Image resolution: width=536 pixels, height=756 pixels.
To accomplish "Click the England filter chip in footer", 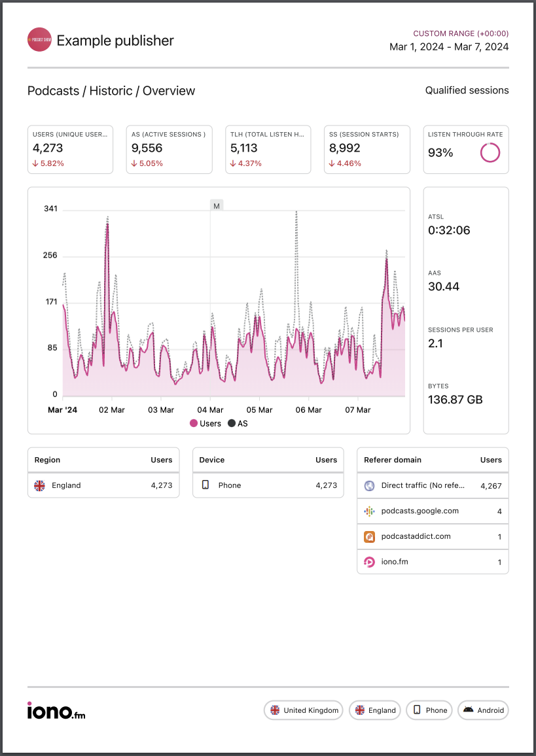I will [375, 710].
